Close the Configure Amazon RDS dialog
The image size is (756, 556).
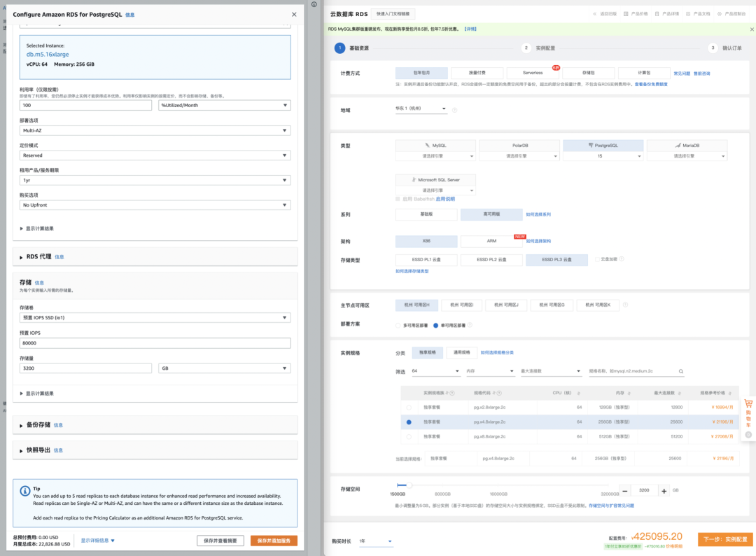click(x=294, y=14)
